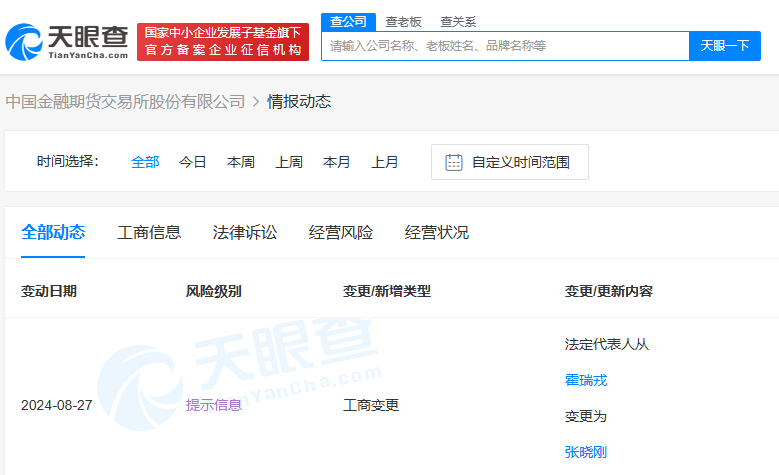Image resolution: width=779 pixels, height=475 pixels.
Task: Select the 全部动态 tab
Action: click(53, 233)
